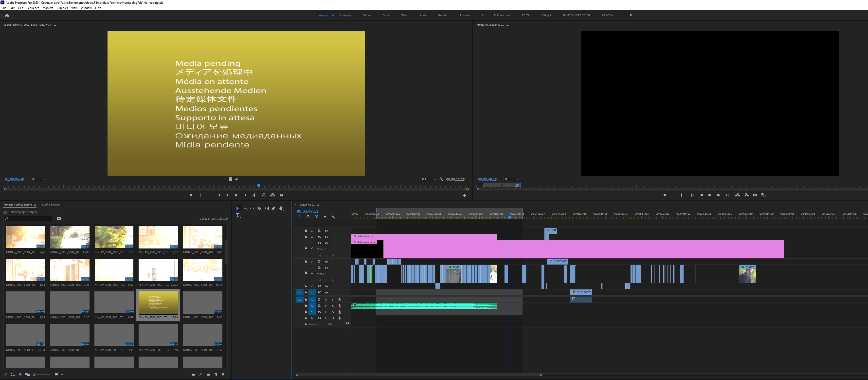
Task: Select the Razor tool
Action: [259, 208]
